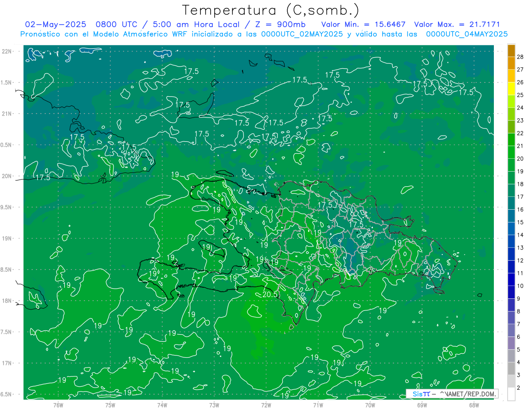The width and height of the screenshot is (532, 411).
Task: Click the '28' legend scale number
Action: click(x=520, y=57)
